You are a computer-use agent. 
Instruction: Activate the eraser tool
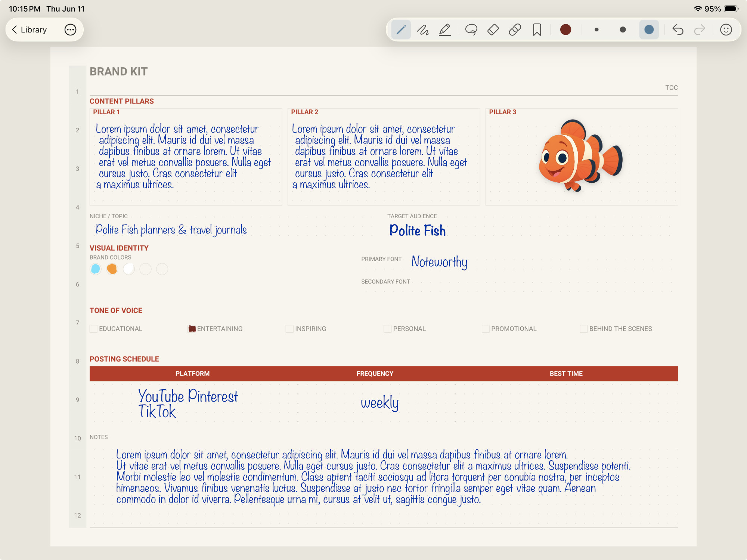point(493,30)
